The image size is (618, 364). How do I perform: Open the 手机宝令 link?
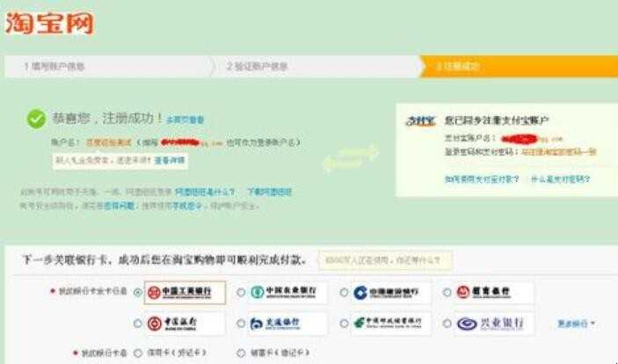coord(187,206)
